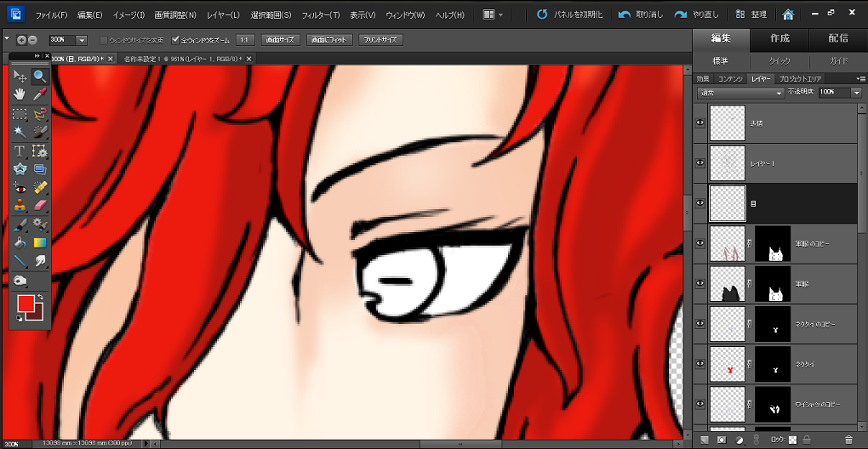Hide the 表情 layer eye icon
Image resolution: width=868 pixels, height=449 pixels.
click(700, 122)
